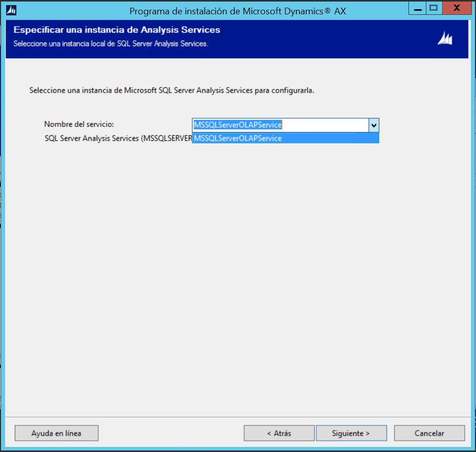Viewport: 476px width, 452px height.
Task: Click the Dynamics AX title bar app icon
Action: click(11, 10)
